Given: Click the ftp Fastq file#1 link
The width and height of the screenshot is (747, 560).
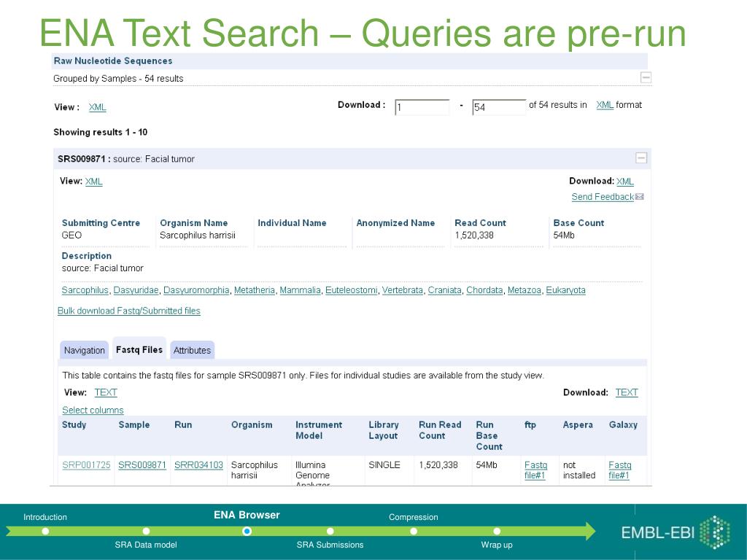Looking at the screenshot, I should (x=535, y=470).
